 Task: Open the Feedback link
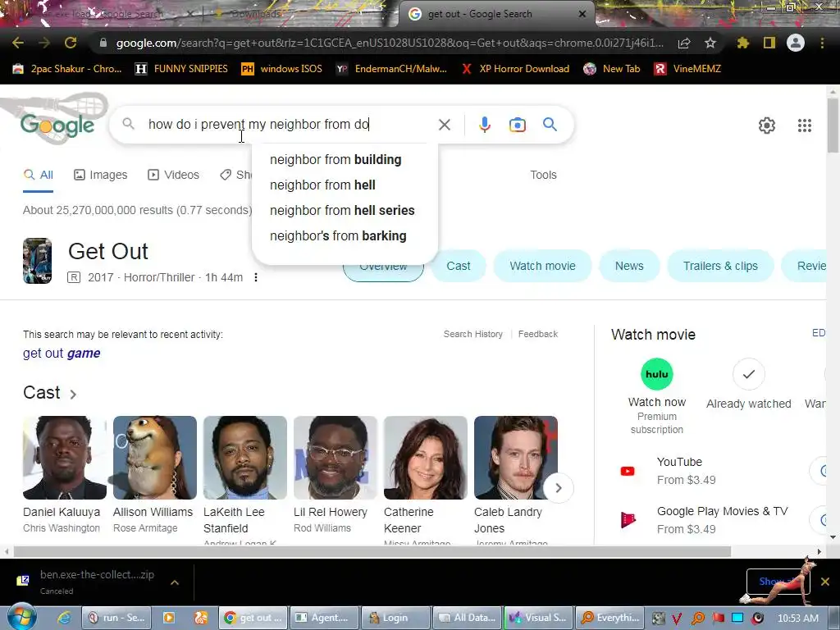click(538, 334)
